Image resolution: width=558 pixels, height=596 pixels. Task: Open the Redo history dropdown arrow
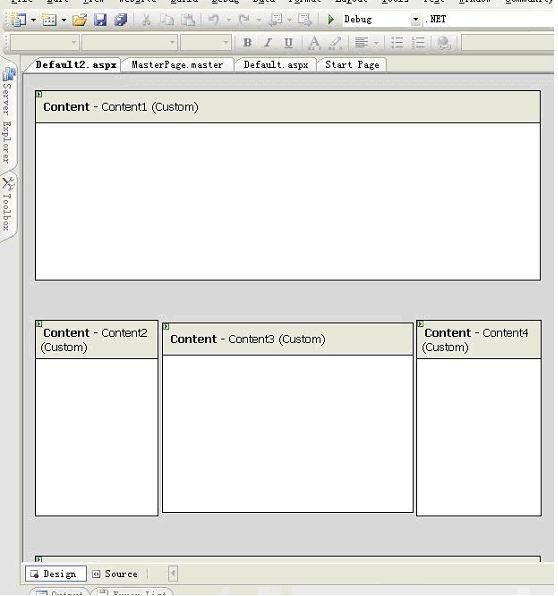(x=259, y=19)
